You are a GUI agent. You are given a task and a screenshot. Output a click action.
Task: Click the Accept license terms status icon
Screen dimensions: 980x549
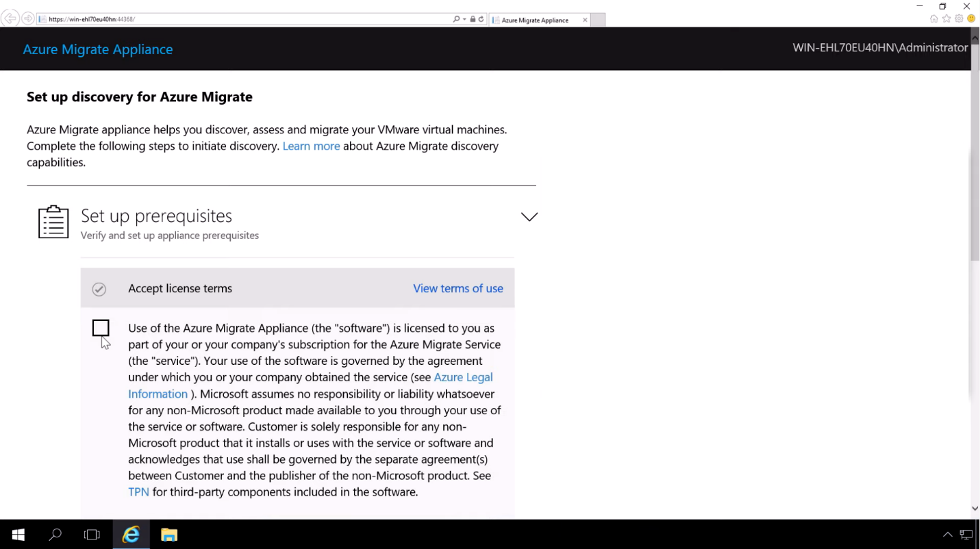[x=99, y=289]
